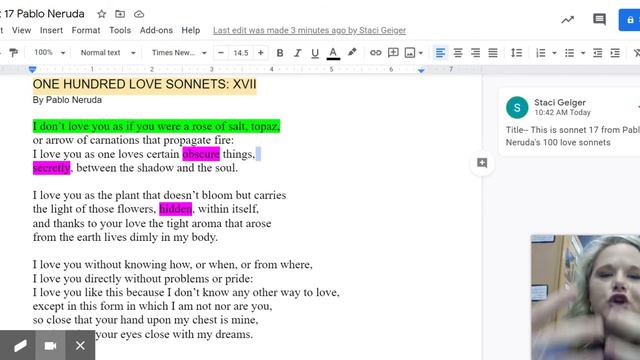Click the blue Share lock button
The height and width of the screenshot is (360, 640).
tap(630, 20)
